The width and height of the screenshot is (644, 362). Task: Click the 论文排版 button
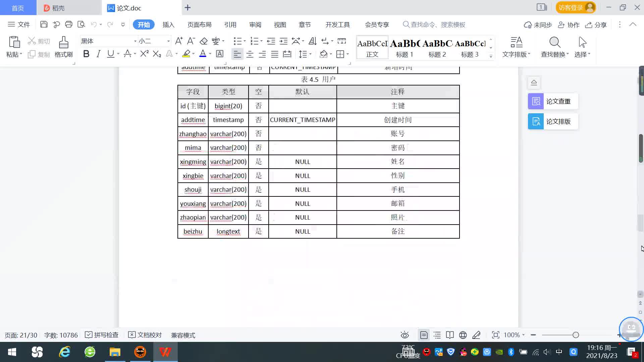(552, 121)
